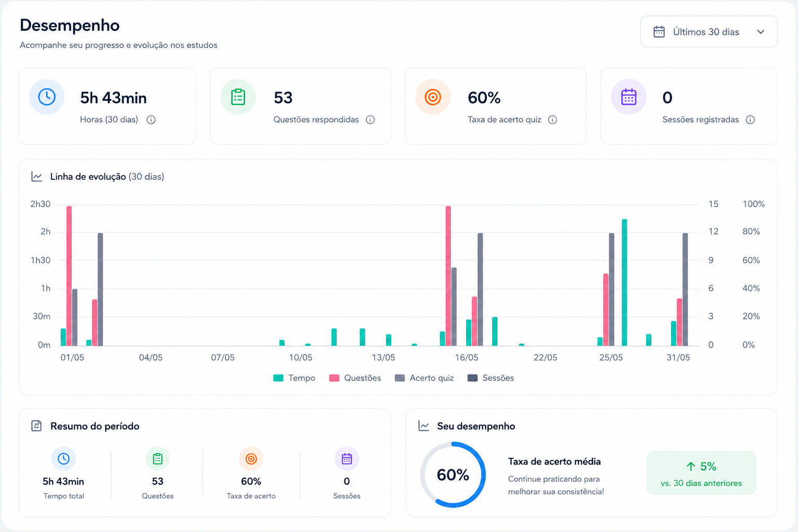The width and height of the screenshot is (798, 532).
Task: Click the clipboard icon above 53 Questões in summary
Action: (x=157, y=459)
